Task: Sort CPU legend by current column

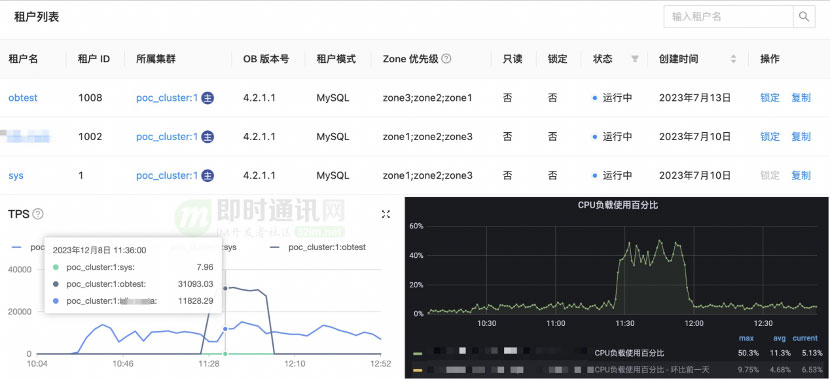Action: tap(805, 338)
